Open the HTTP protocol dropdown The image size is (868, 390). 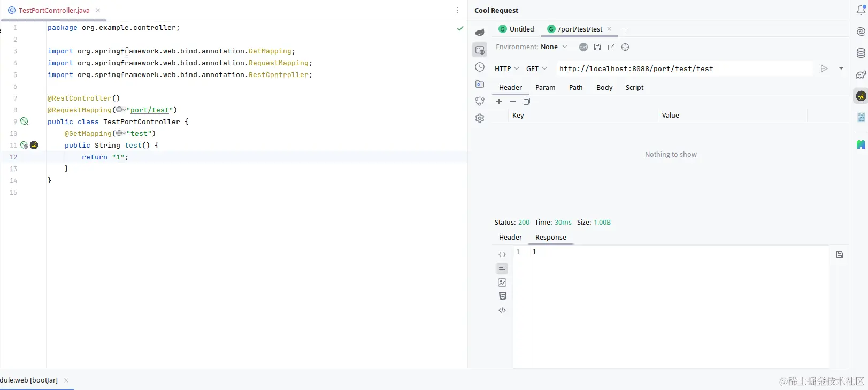click(x=506, y=68)
